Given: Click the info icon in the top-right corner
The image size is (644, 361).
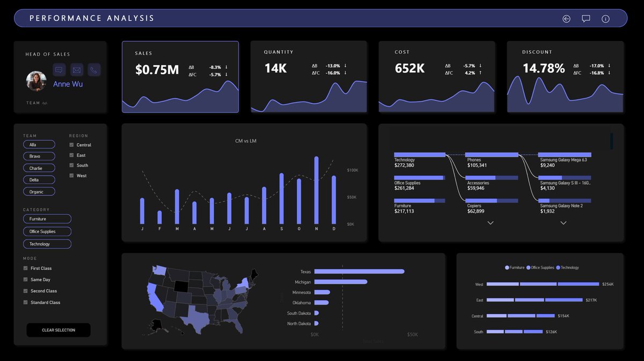Looking at the screenshot, I should click(x=605, y=18).
